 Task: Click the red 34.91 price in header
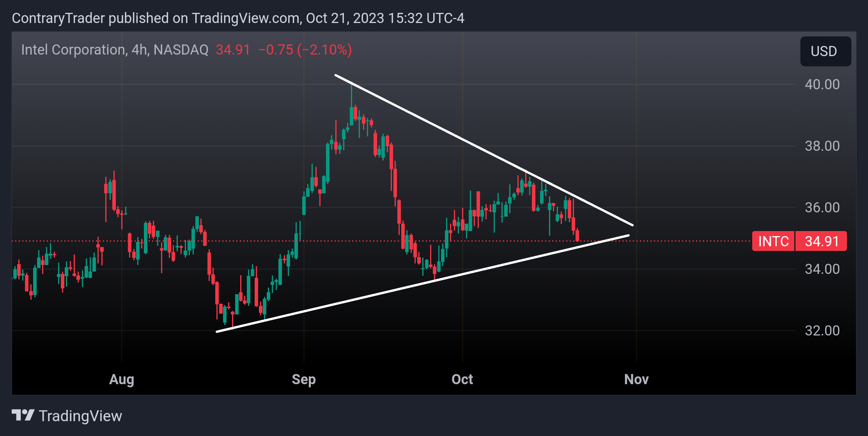pos(233,50)
